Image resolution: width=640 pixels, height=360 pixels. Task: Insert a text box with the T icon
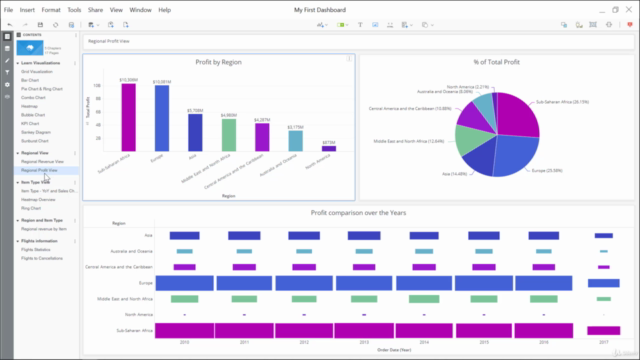[x=360, y=25]
